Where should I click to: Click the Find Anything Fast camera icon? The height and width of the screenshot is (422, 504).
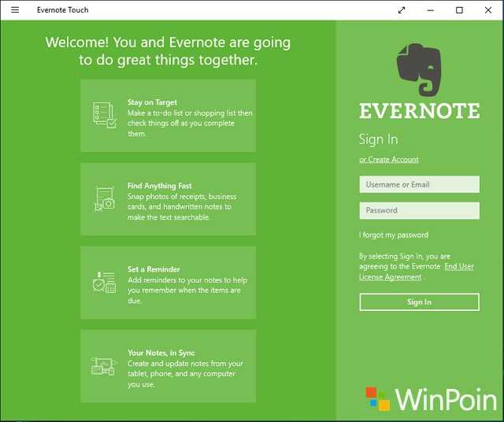pos(105,199)
